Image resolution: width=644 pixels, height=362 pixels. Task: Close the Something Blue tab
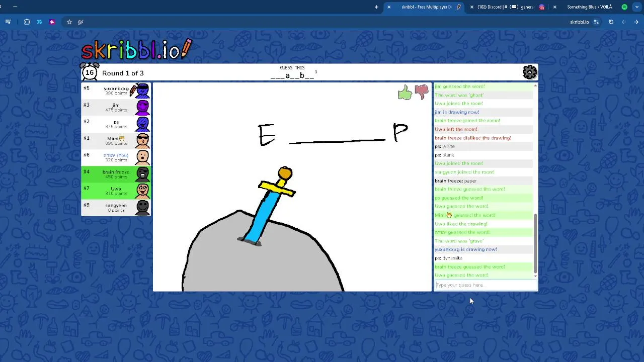(x=554, y=7)
